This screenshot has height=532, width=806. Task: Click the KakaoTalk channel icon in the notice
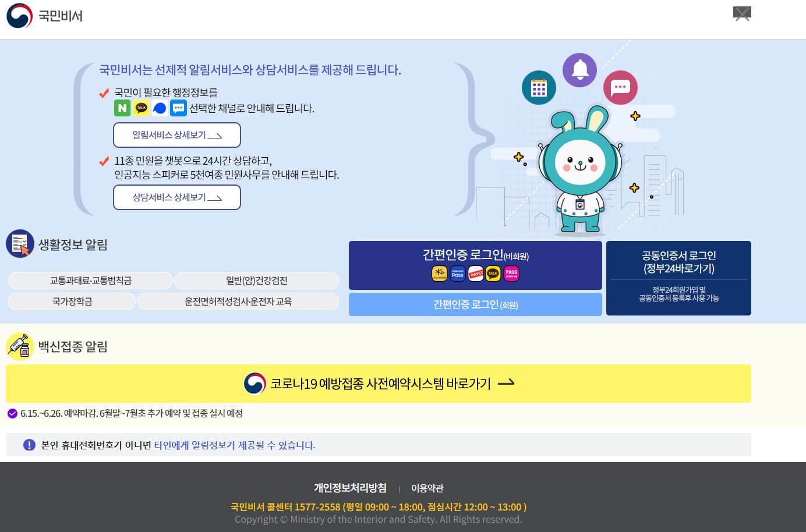[x=141, y=108]
